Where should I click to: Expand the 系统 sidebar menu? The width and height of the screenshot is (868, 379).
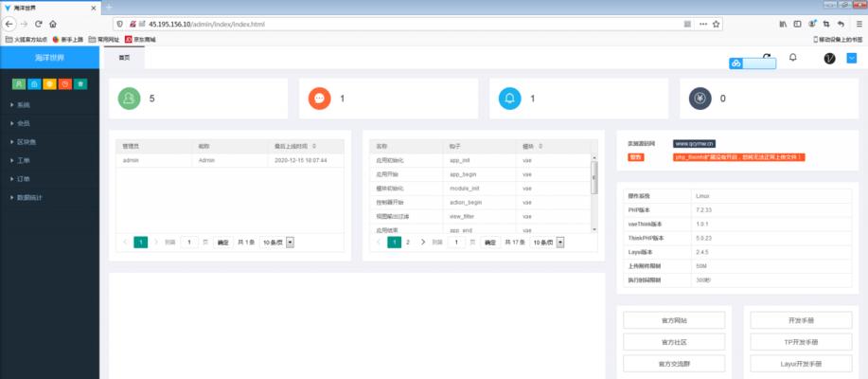point(50,105)
